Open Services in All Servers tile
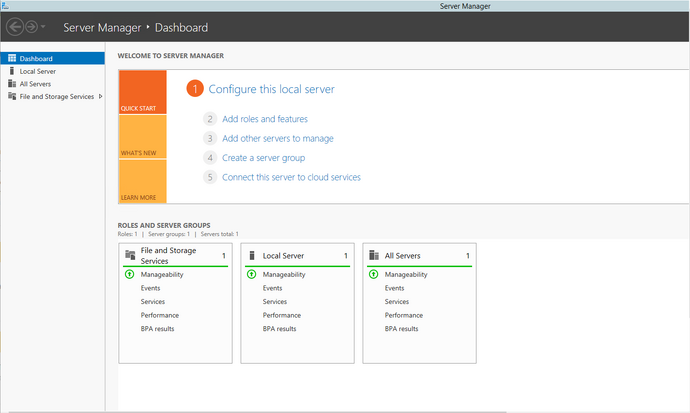 [396, 302]
